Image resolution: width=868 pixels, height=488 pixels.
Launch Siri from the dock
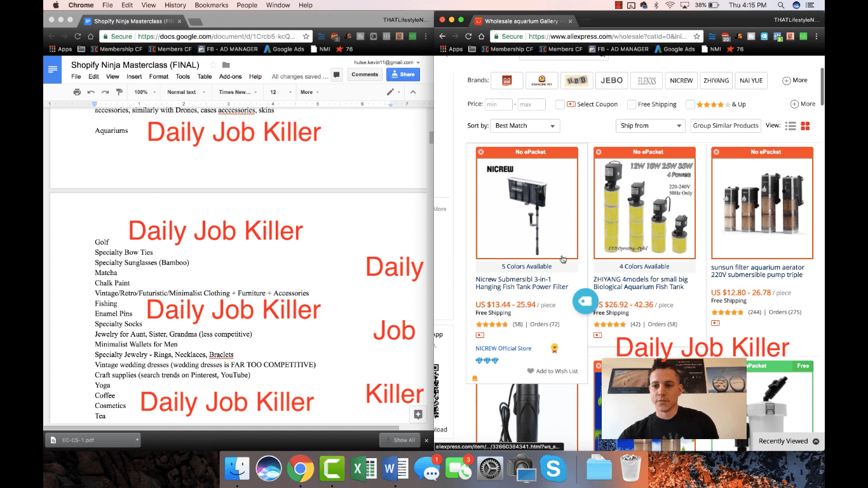point(269,470)
